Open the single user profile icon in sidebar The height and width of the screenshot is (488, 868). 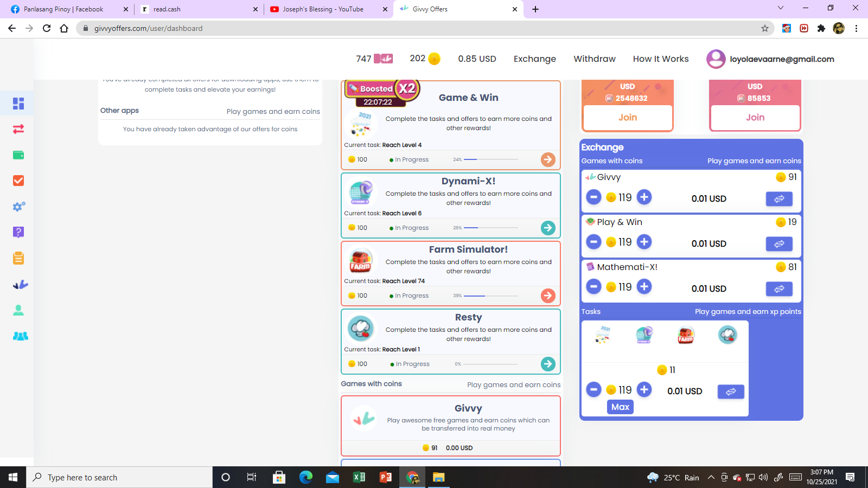point(18,310)
